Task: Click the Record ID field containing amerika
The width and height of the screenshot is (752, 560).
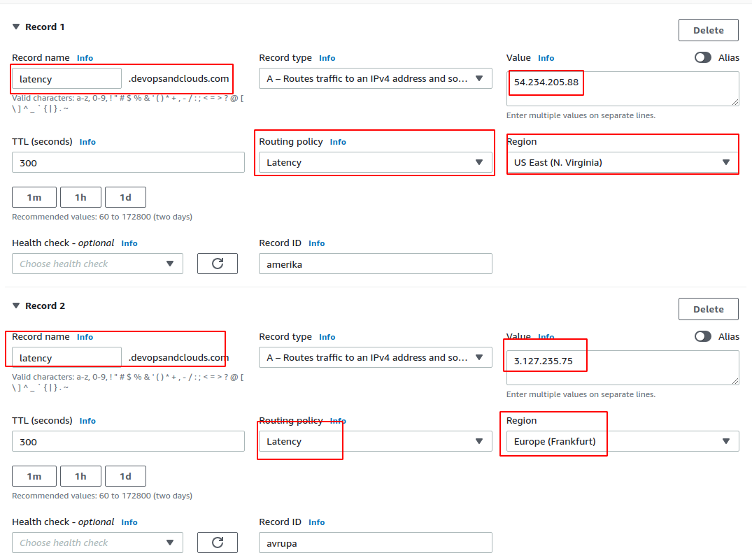Action: [375, 264]
